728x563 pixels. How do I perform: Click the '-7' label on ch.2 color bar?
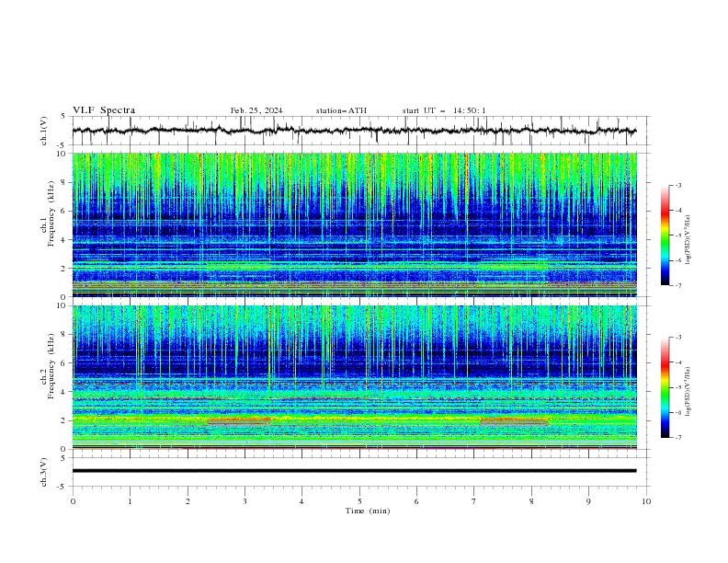pos(677,438)
